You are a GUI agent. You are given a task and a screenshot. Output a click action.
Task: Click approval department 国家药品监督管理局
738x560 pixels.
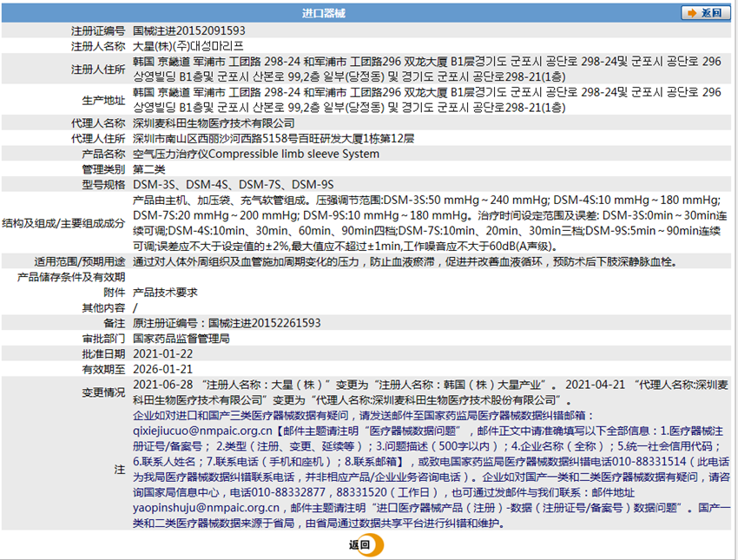click(x=181, y=339)
